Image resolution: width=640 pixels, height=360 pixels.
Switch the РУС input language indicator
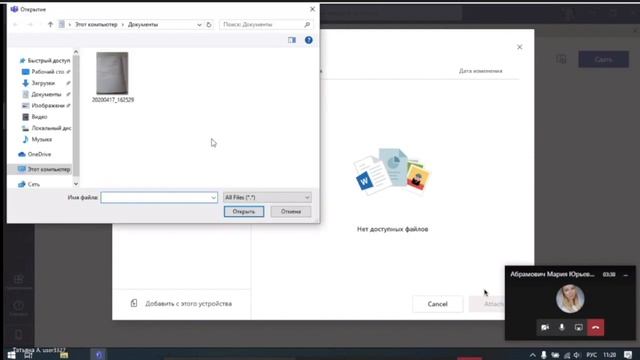pyautogui.click(x=591, y=355)
